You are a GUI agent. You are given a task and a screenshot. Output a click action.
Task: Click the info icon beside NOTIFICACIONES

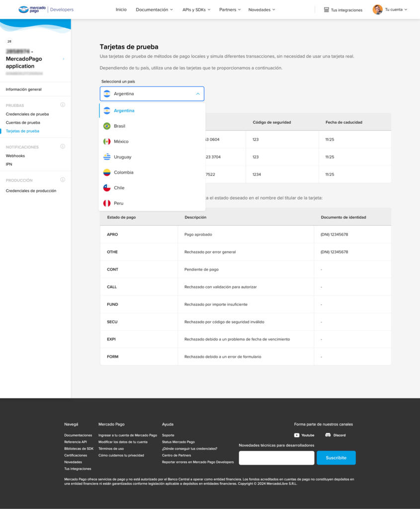click(63, 147)
